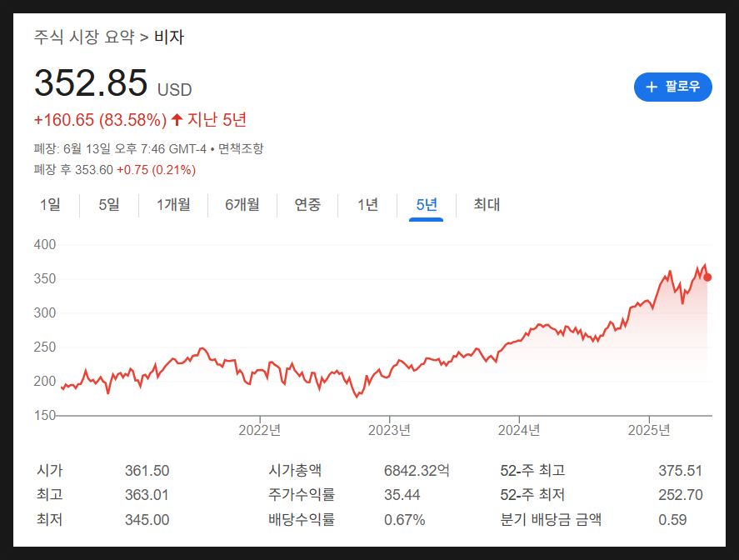The image size is (739, 560).
Task: Click the 300 y-axis label
Action: point(45,312)
